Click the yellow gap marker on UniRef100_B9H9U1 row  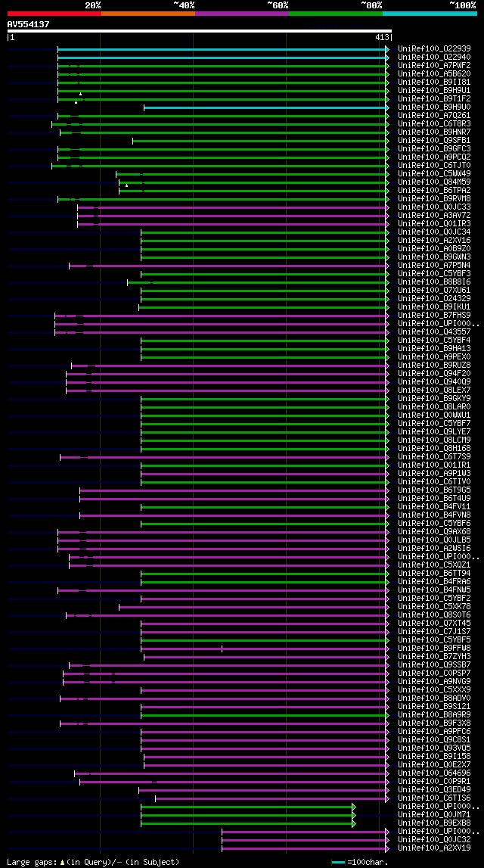(80, 94)
